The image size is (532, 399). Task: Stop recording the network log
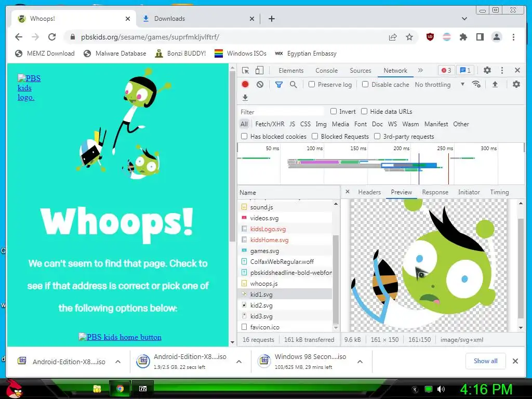245,85
